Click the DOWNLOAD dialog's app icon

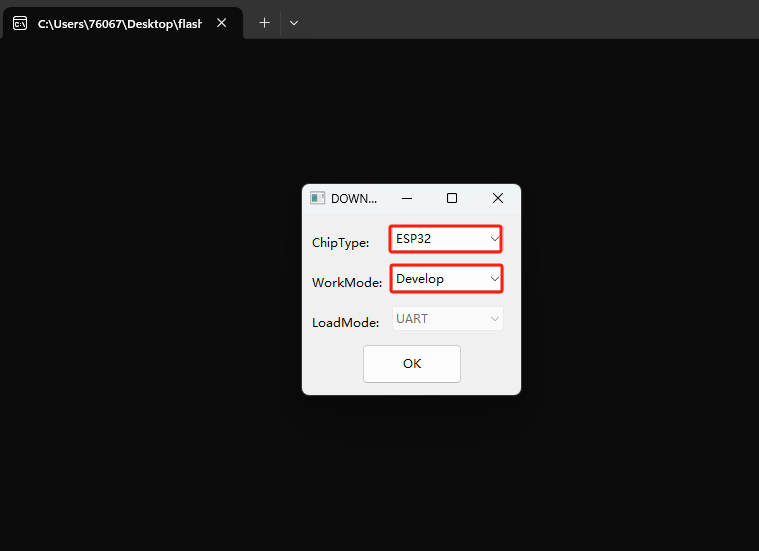317,198
